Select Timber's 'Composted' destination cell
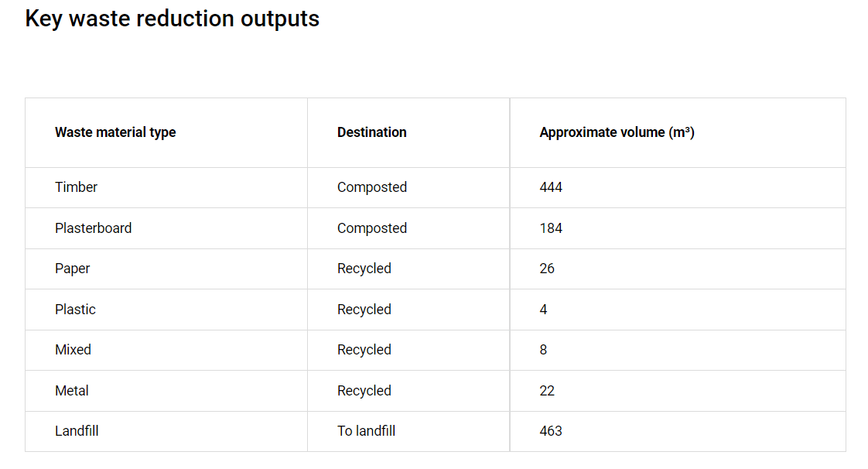The height and width of the screenshot is (469, 868). coord(371,187)
